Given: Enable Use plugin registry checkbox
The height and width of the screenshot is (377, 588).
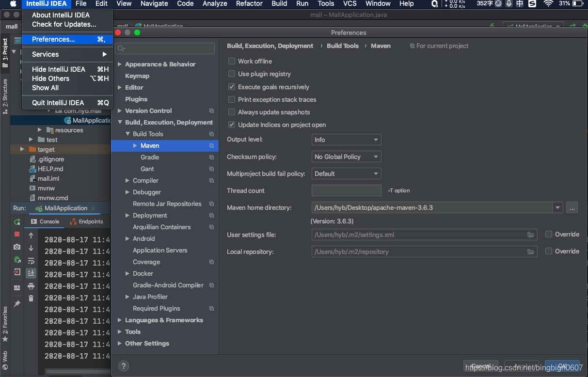Looking at the screenshot, I should click(x=232, y=74).
